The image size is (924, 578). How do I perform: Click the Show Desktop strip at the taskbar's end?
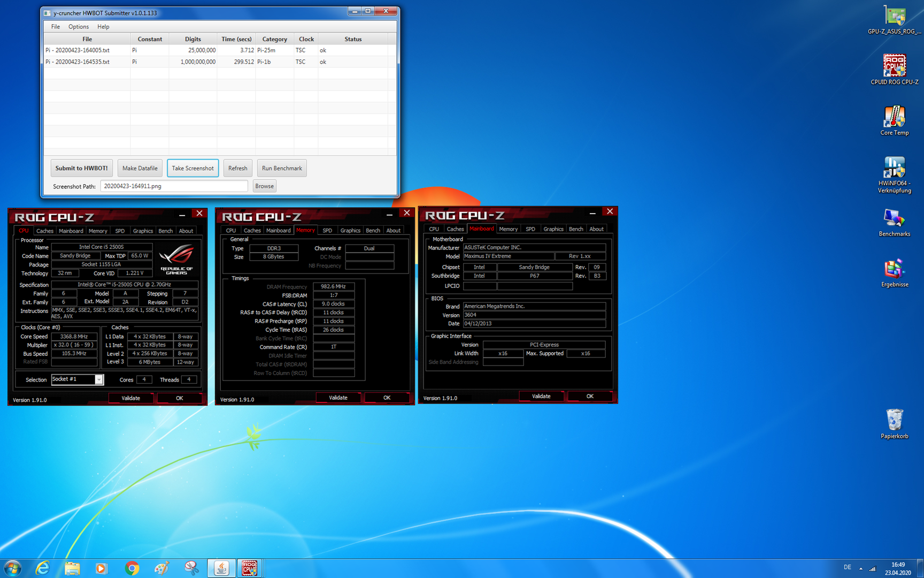pyautogui.click(x=920, y=568)
